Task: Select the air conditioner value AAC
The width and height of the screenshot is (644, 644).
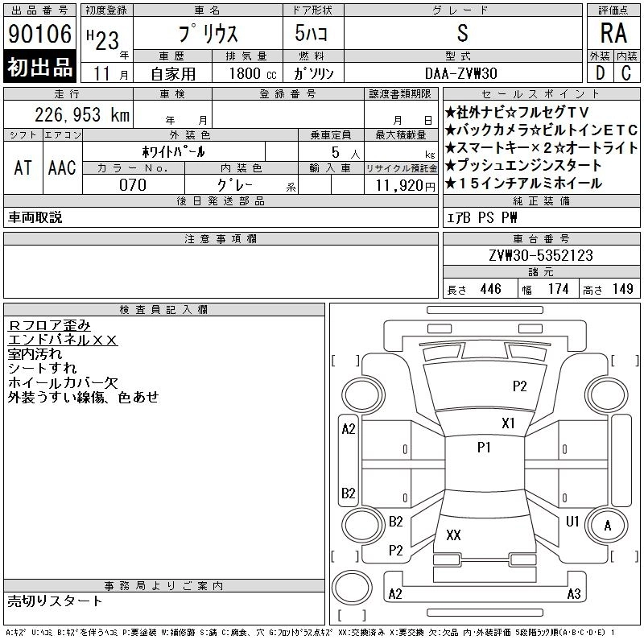Action: tap(62, 167)
